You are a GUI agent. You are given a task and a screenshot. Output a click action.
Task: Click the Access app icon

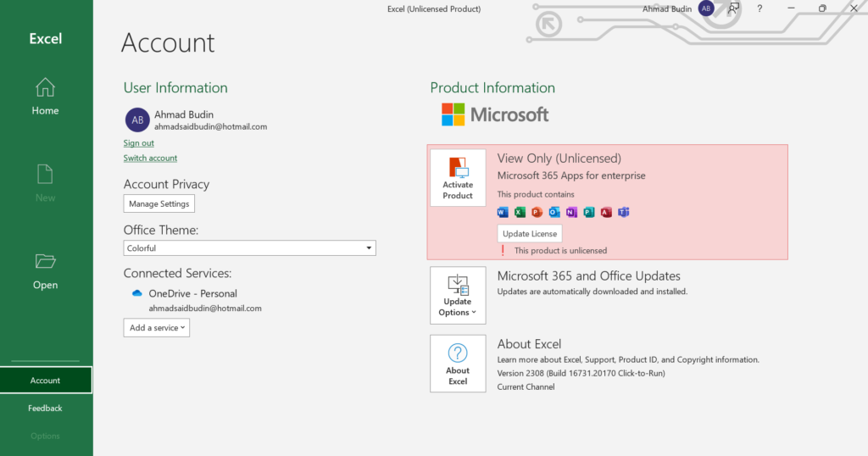click(606, 212)
